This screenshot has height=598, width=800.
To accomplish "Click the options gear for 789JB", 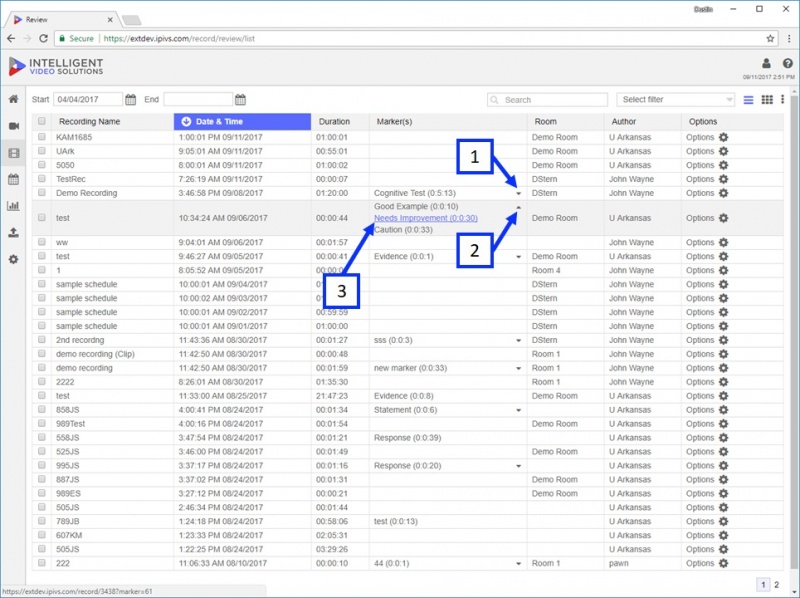I will [723, 521].
